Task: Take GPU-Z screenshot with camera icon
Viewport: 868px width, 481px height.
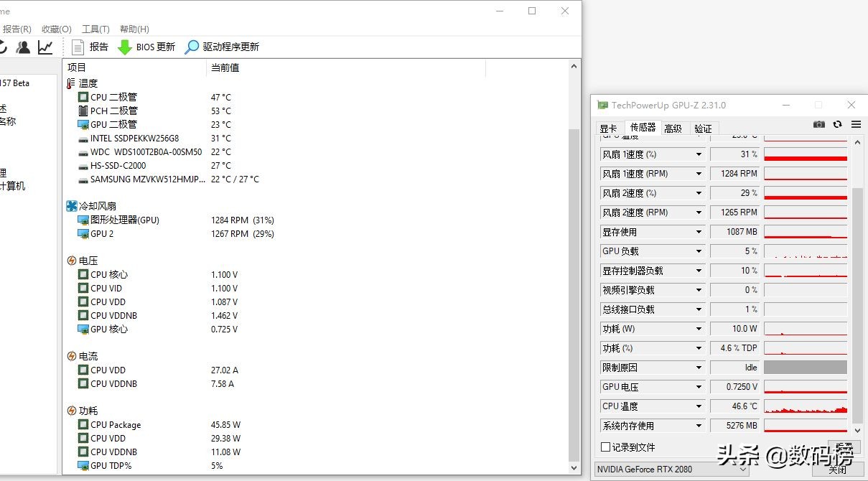Action: [x=818, y=125]
